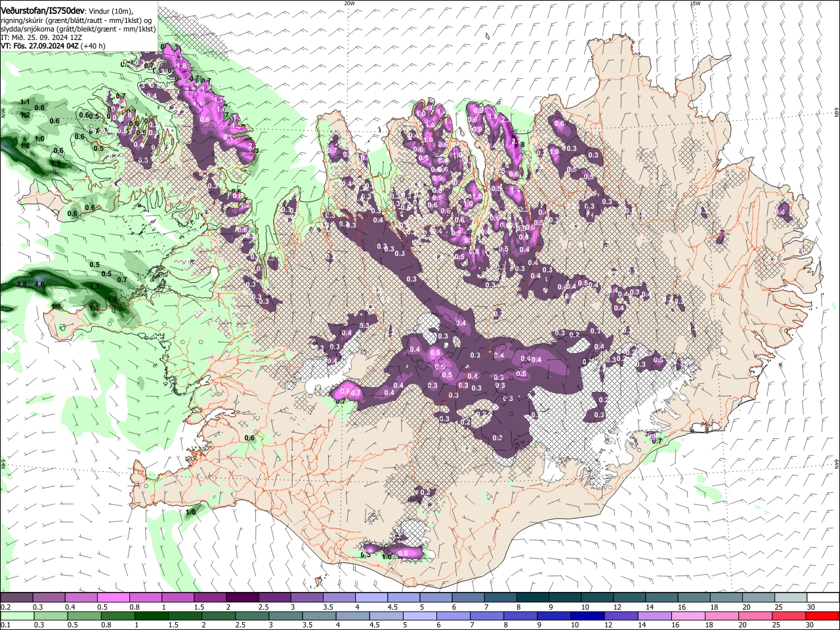Pick the medium green rain swatch between 0.5 and 0.8
This screenshot has height=630, width=840.
coord(84,616)
